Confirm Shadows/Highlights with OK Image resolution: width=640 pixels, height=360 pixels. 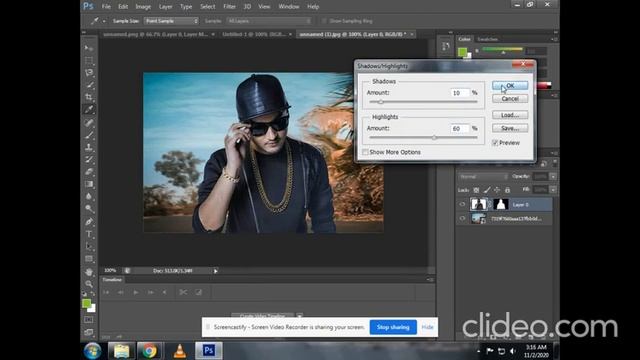click(x=510, y=85)
